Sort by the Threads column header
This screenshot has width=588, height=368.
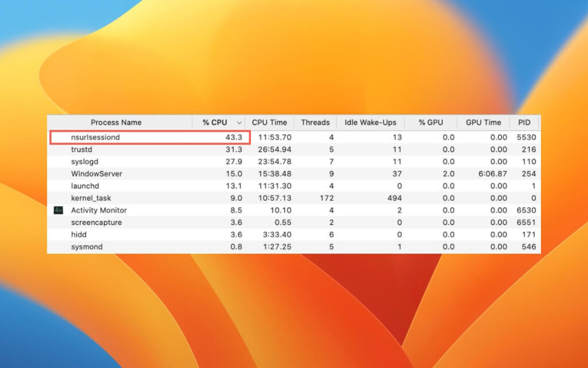[x=315, y=122]
